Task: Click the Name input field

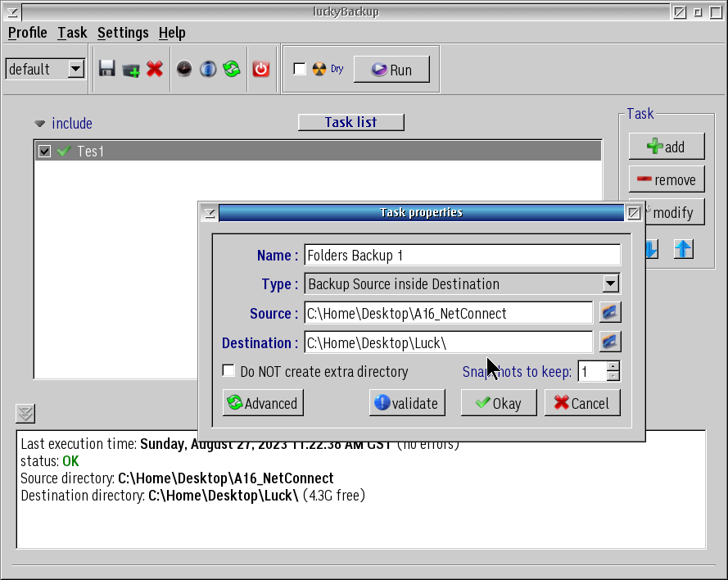Action: (463, 255)
